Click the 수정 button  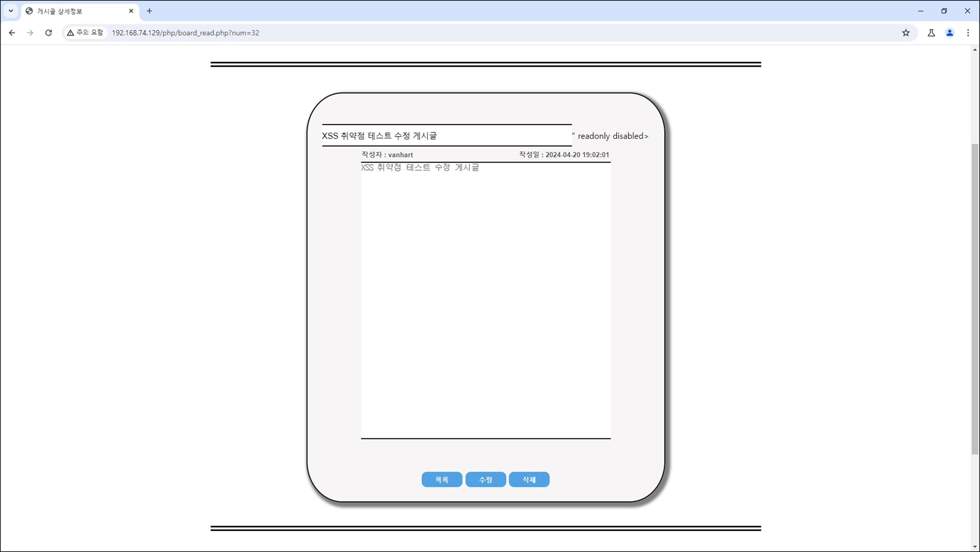[x=485, y=479]
